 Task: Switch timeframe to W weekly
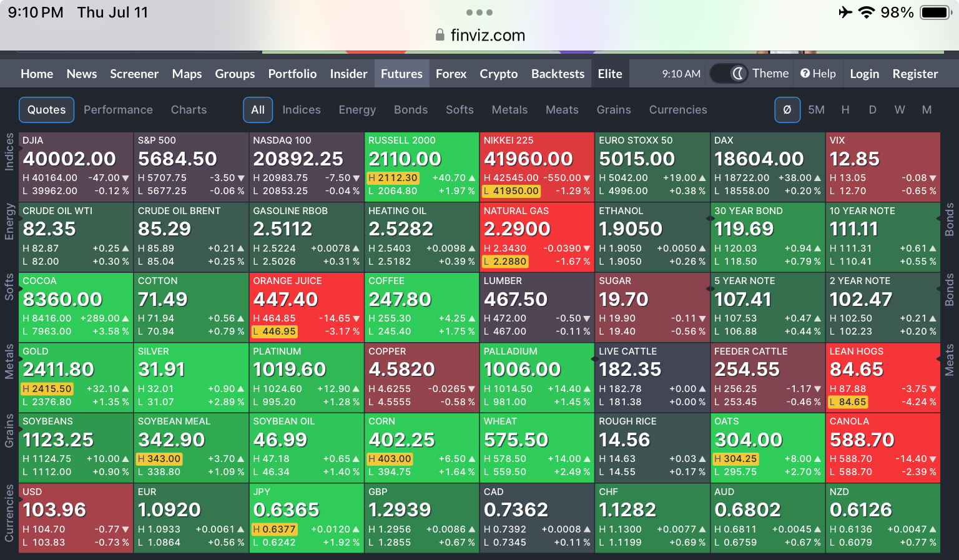[x=900, y=110]
